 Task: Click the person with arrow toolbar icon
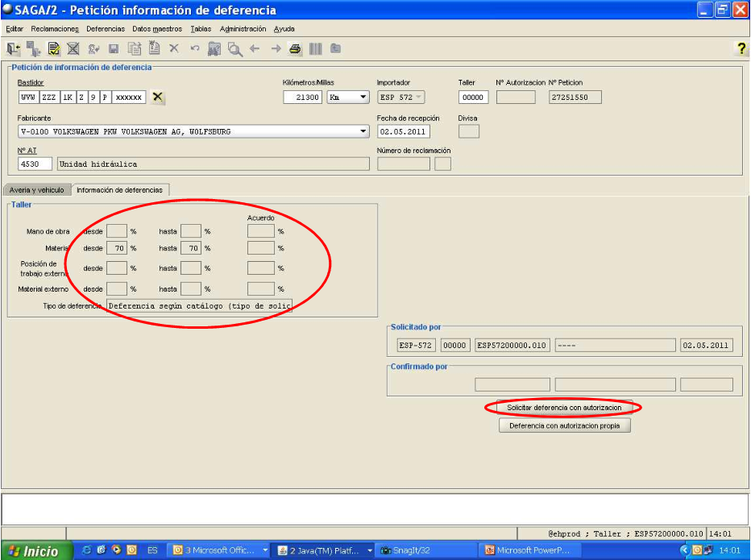click(93, 48)
